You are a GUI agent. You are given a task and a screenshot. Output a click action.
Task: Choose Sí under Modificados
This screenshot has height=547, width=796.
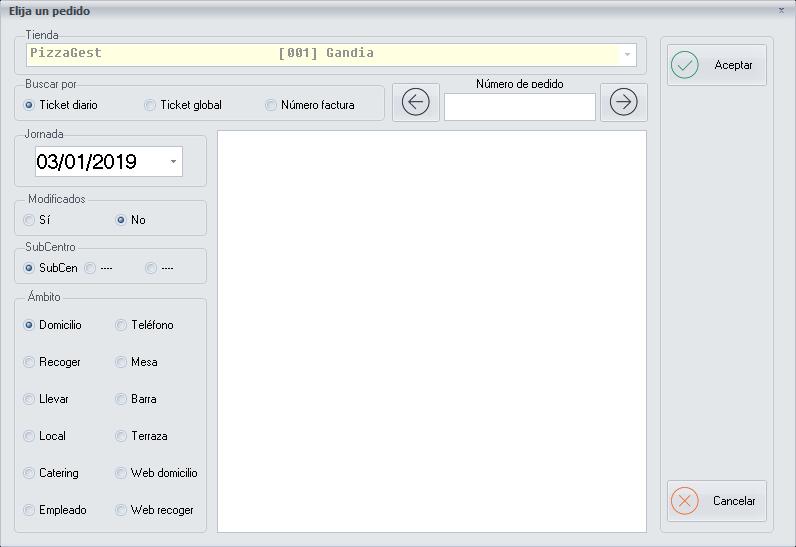[x=29, y=220]
